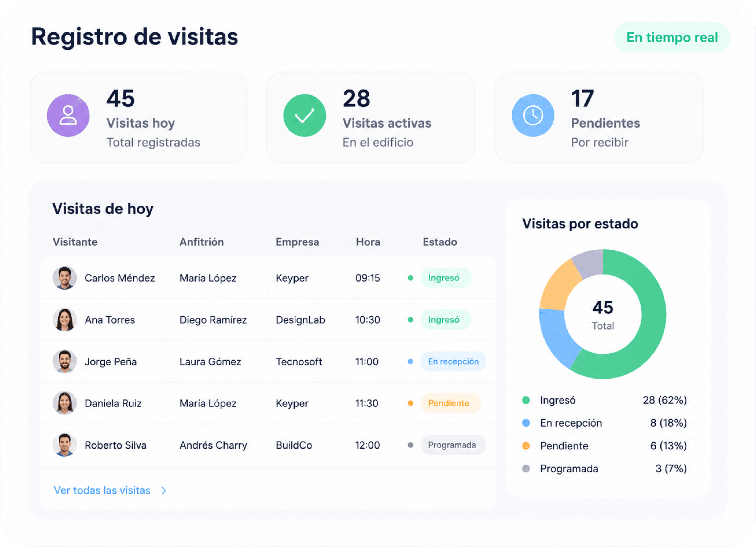Click the visitor name Daniela Ruiz
This screenshot has height=547, width=756.
(113, 403)
